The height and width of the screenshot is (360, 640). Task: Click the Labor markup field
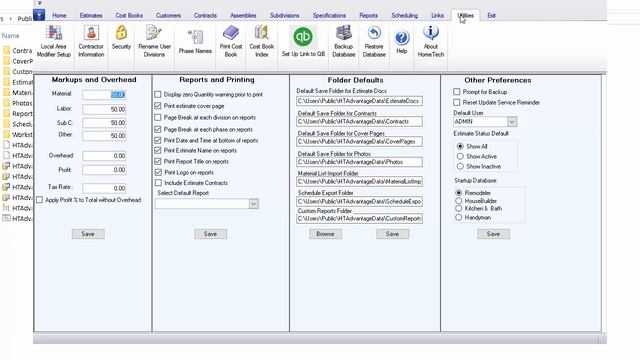coord(104,109)
